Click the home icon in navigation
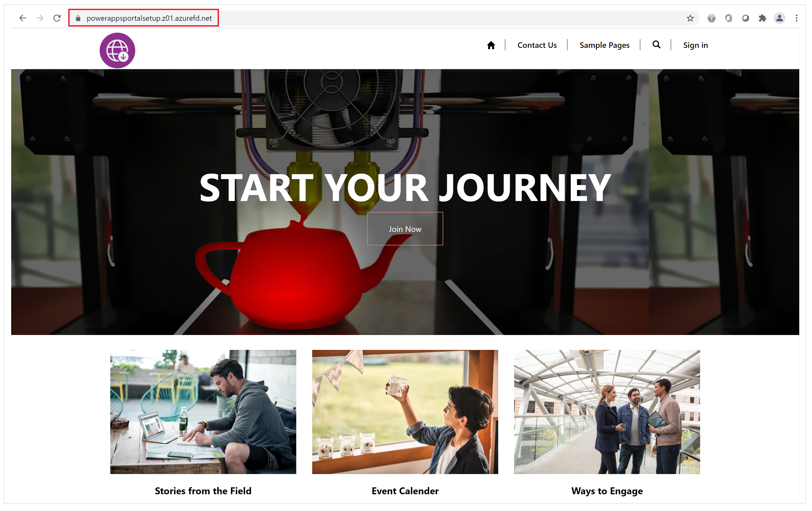The image size is (812, 511). point(491,45)
